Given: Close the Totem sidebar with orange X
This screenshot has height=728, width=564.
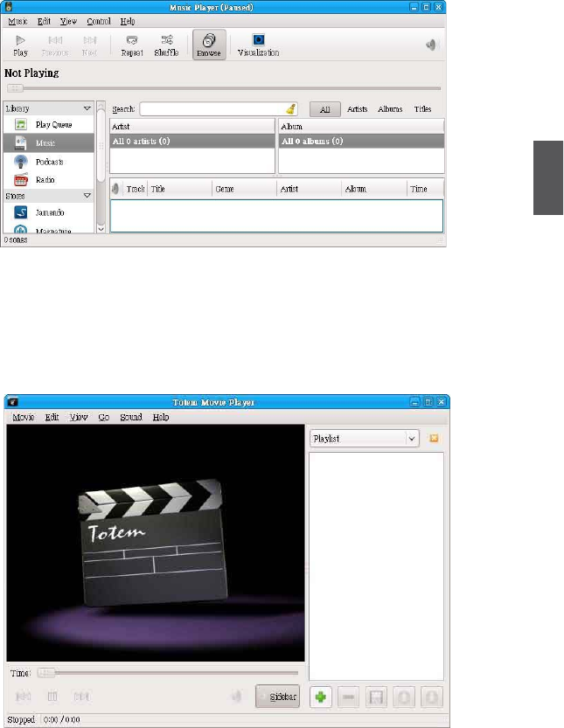Looking at the screenshot, I should point(434,439).
